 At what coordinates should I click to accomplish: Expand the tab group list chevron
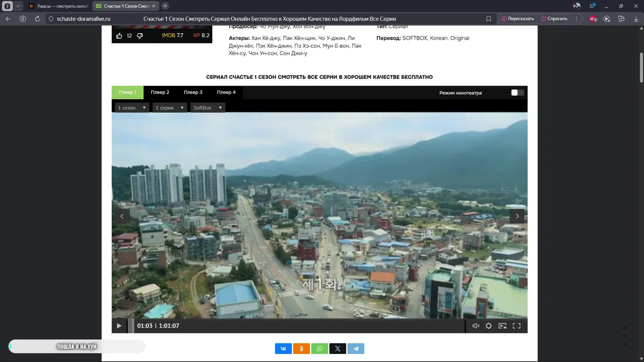pos(19,6)
